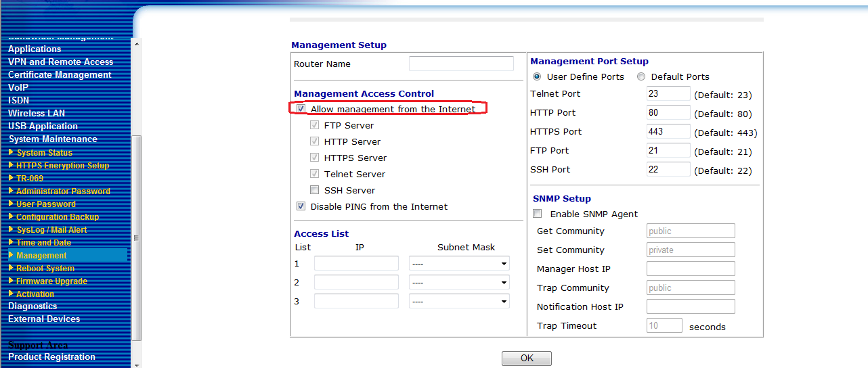Viewport: 868px width, 368px height.
Task: Check the Enable SNMP Agent box
Action: coord(538,214)
